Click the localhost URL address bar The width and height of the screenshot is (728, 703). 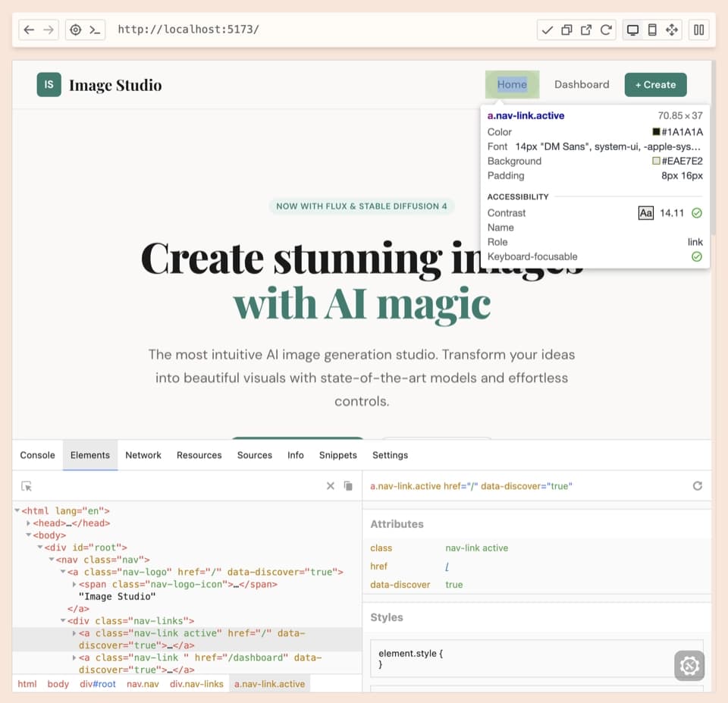tap(190, 30)
